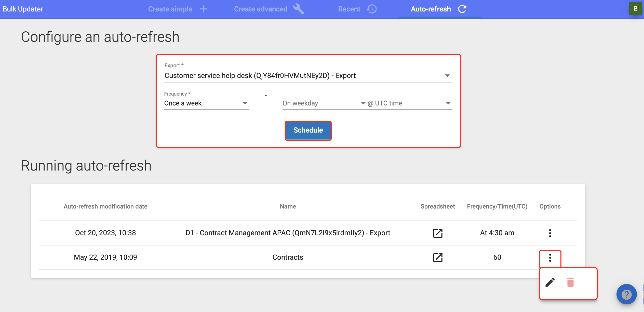The width and height of the screenshot is (644, 312).
Task: Open options menu for D1 Contract Management row
Action: pos(550,233)
